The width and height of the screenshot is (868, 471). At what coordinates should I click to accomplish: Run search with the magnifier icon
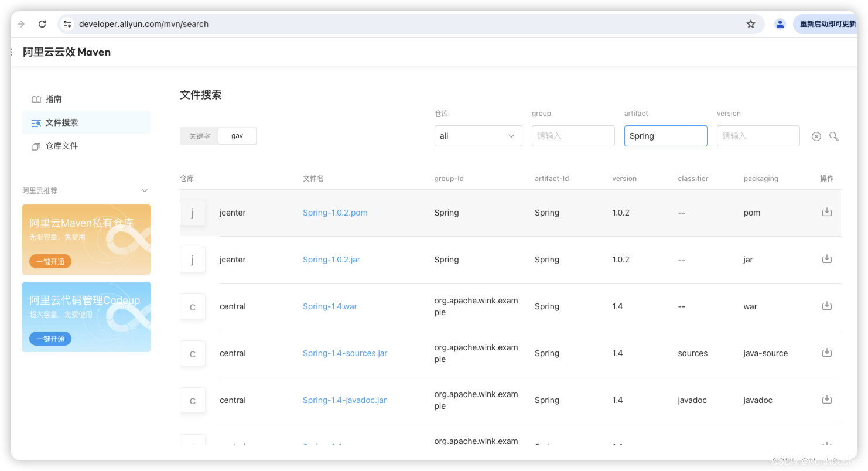click(x=834, y=136)
